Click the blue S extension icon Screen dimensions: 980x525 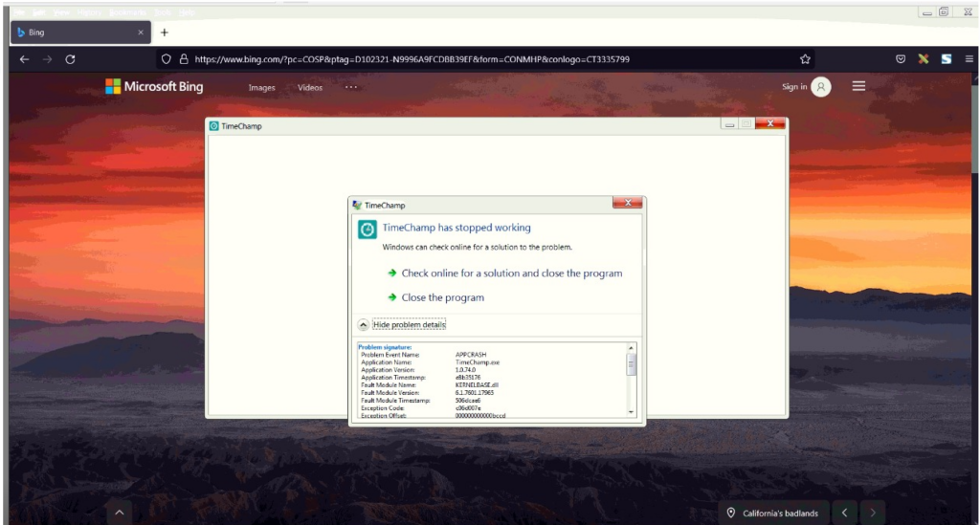coord(947,59)
